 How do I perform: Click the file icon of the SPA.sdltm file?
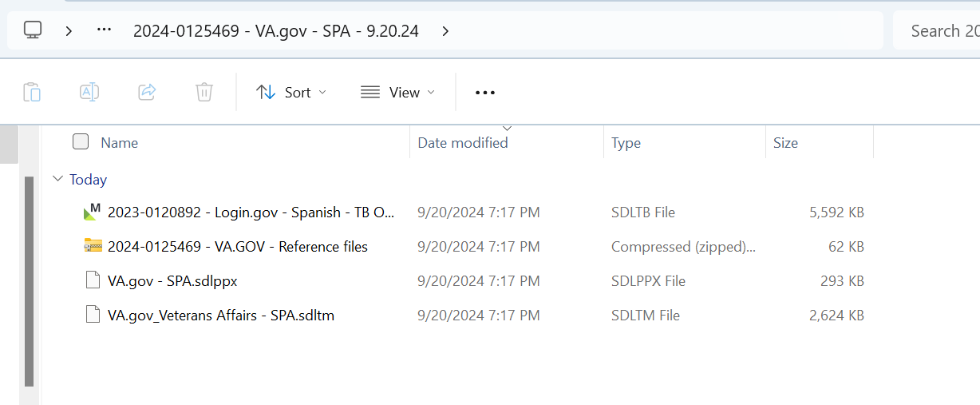pyautogui.click(x=93, y=315)
